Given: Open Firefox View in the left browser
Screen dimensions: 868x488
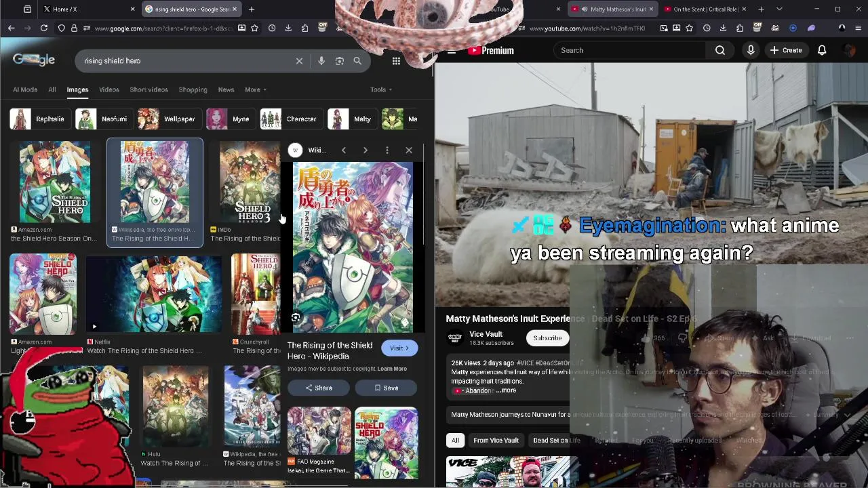Looking at the screenshot, I should pos(27,9).
